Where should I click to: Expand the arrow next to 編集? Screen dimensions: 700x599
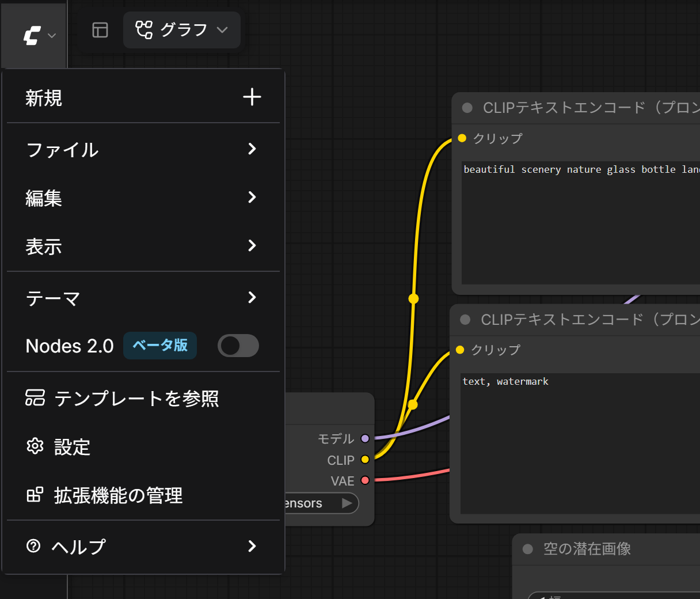252,197
